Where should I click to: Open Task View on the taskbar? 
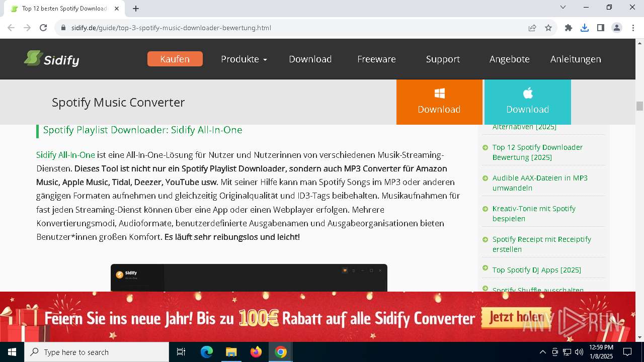tap(181, 352)
